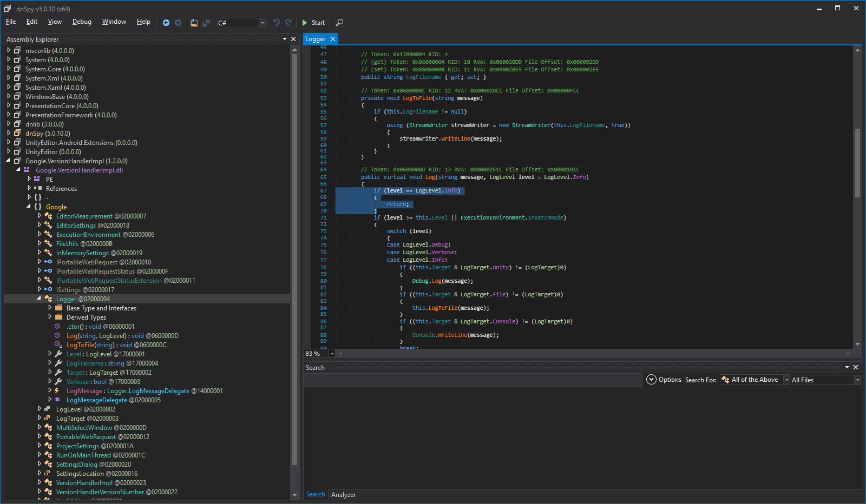
Task: Select the LogMessageDelegate class icon
Action: coord(57,400)
